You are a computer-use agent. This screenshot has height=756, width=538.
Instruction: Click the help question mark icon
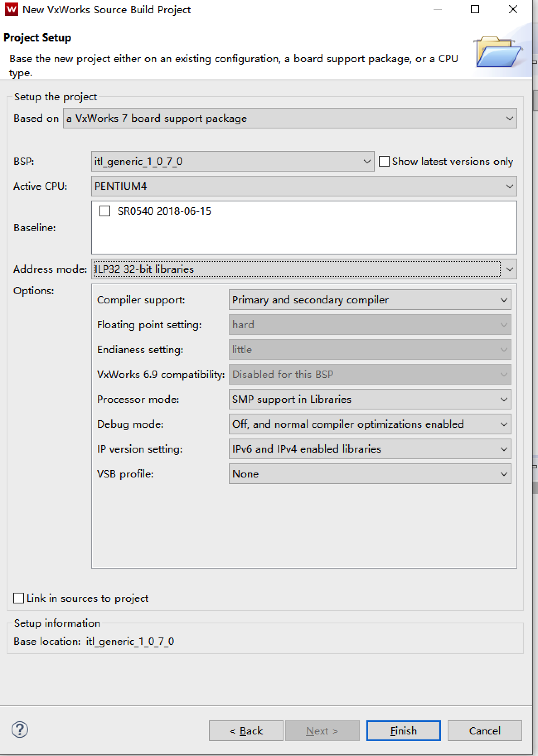pos(20,730)
